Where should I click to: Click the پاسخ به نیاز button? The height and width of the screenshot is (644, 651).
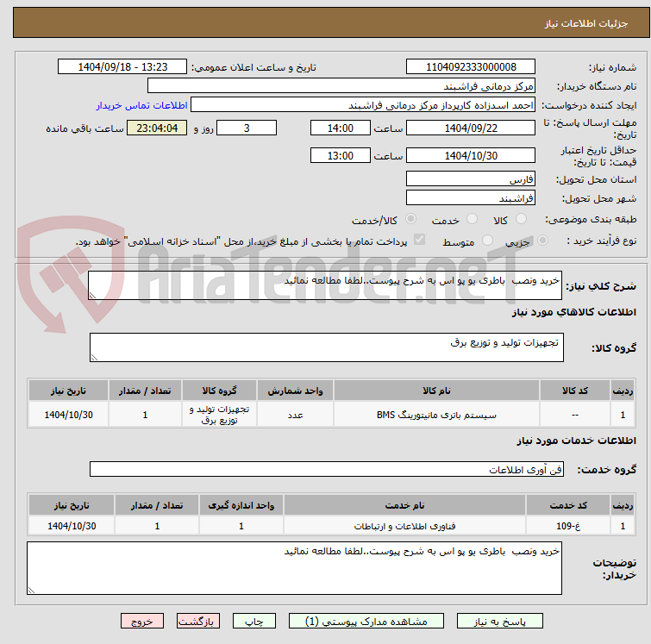[499, 622]
